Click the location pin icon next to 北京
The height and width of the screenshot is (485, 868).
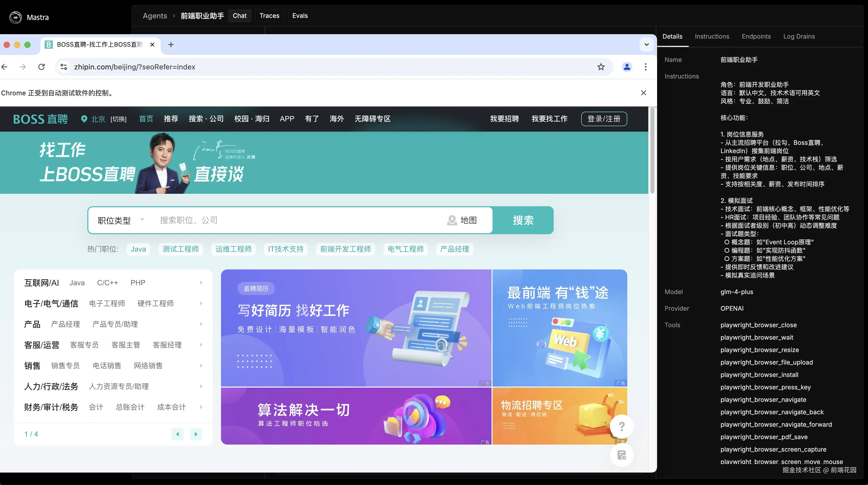(84, 119)
